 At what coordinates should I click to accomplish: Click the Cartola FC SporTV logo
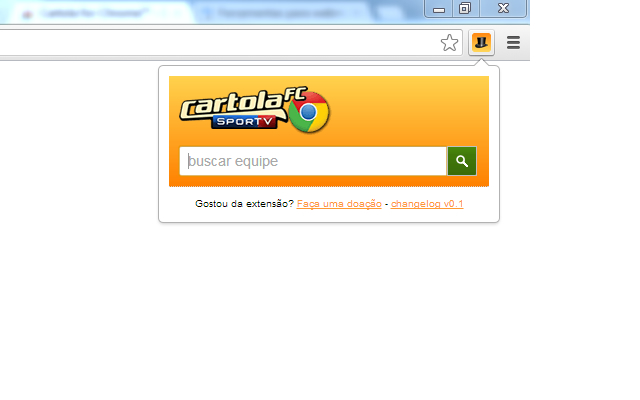254,110
